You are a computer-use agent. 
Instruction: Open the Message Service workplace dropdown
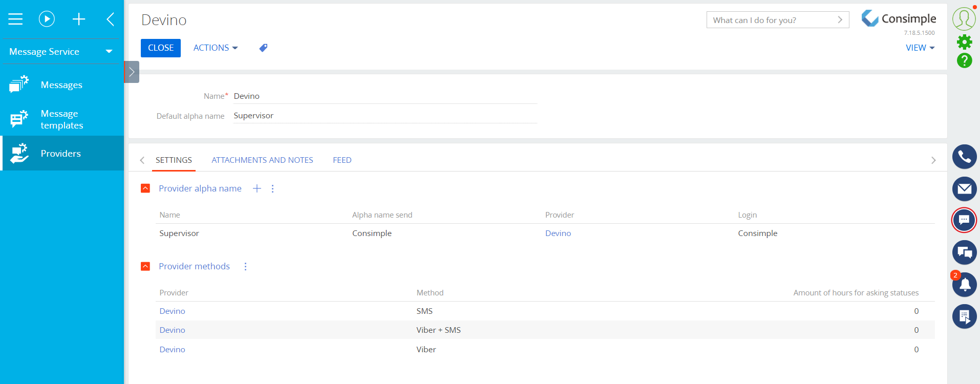61,52
